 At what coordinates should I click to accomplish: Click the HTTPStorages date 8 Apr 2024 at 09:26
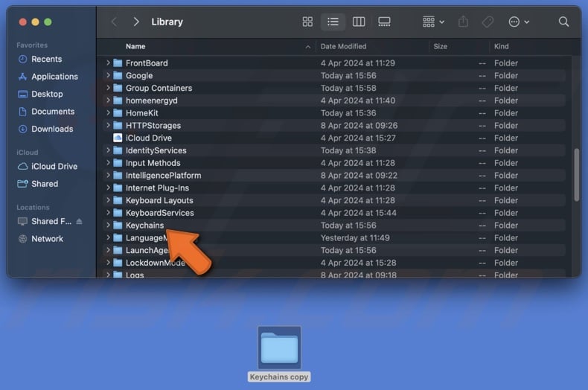click(x=359, y=125)
